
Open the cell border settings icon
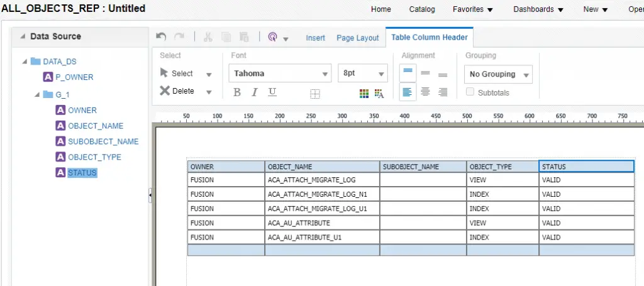coord(315,94)
